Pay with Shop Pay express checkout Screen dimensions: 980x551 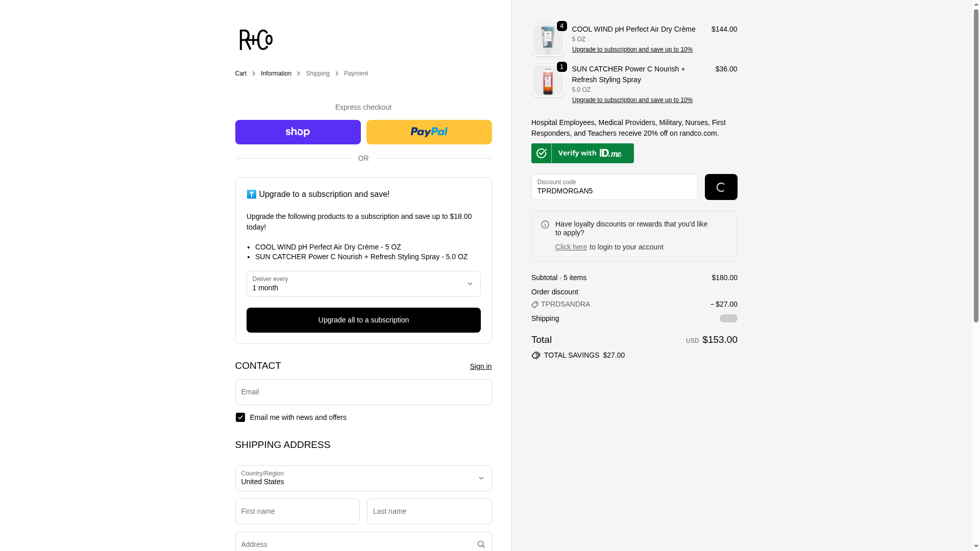298,132
